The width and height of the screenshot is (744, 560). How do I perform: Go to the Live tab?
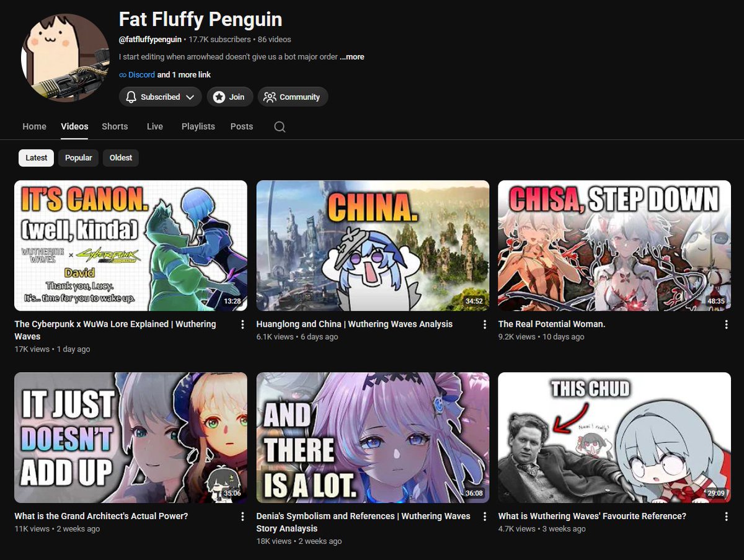pyautogui.click(x=155, y=127)
